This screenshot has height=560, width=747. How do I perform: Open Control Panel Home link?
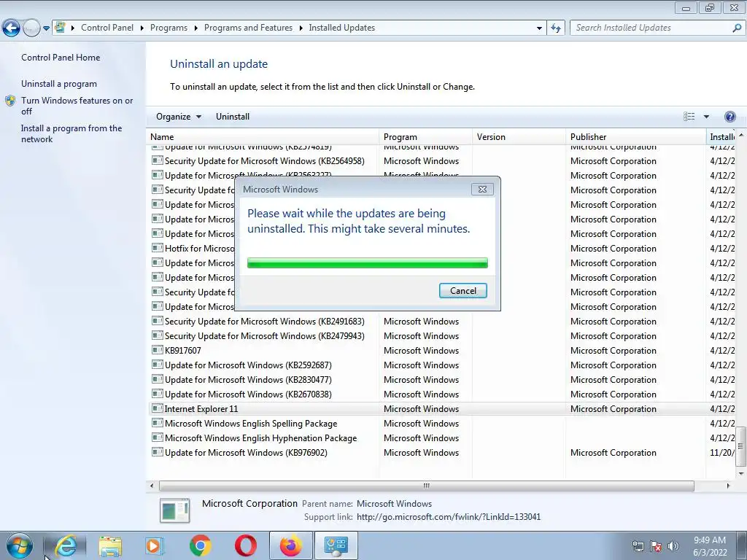(x=61, y=58)
